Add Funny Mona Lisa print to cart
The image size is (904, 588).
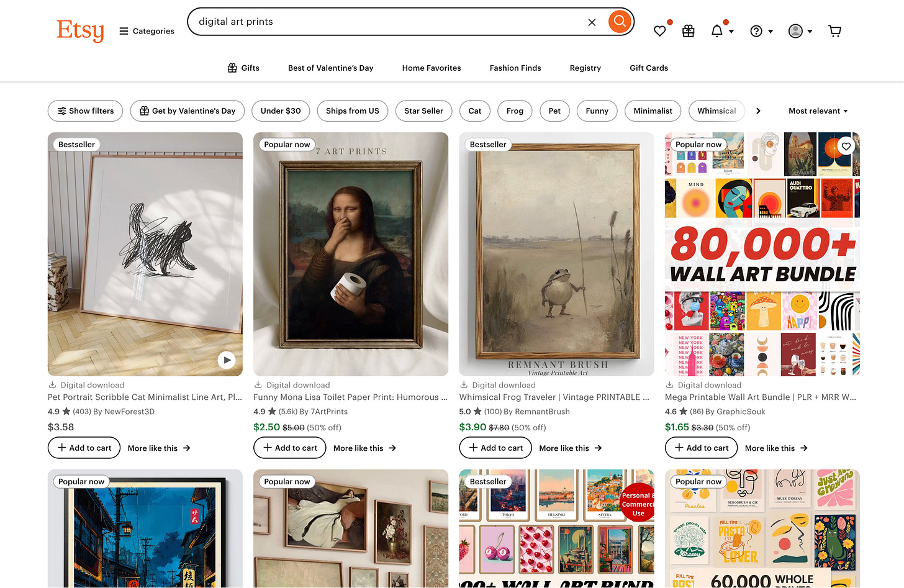(x=289, y=448)
